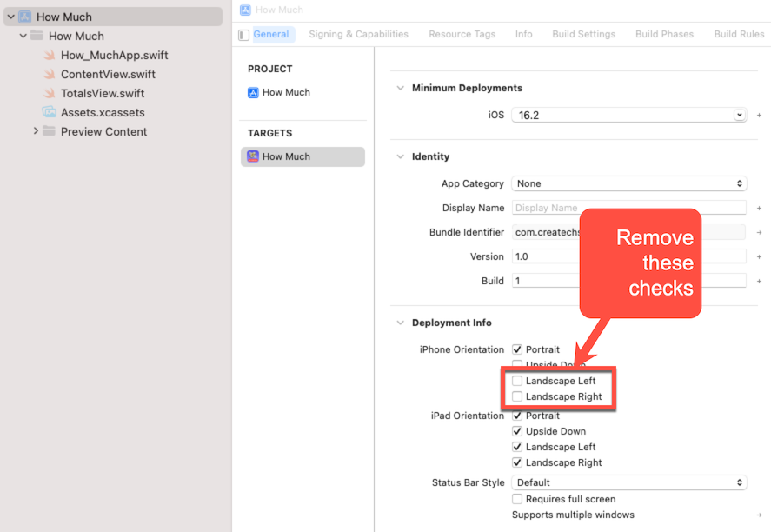Viewport: 771px width, 532px height.
Task: Click the Preview Content folder icon
Action: (x=49, y=130)
